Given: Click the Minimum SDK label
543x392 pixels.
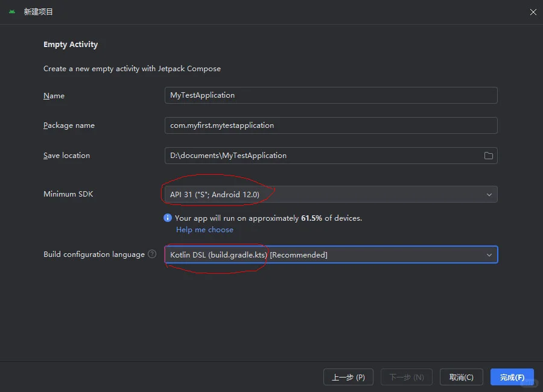Looking at the screenshot, I should (x=68, y=194).
